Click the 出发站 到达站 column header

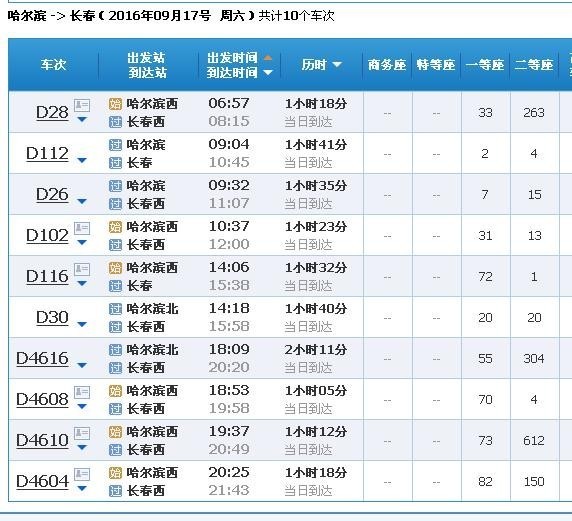click(x=147, y=65)
